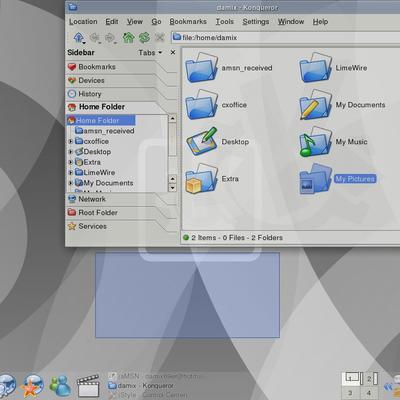
Task: Reload with the green refresh icon
Action: click(144, 37)
